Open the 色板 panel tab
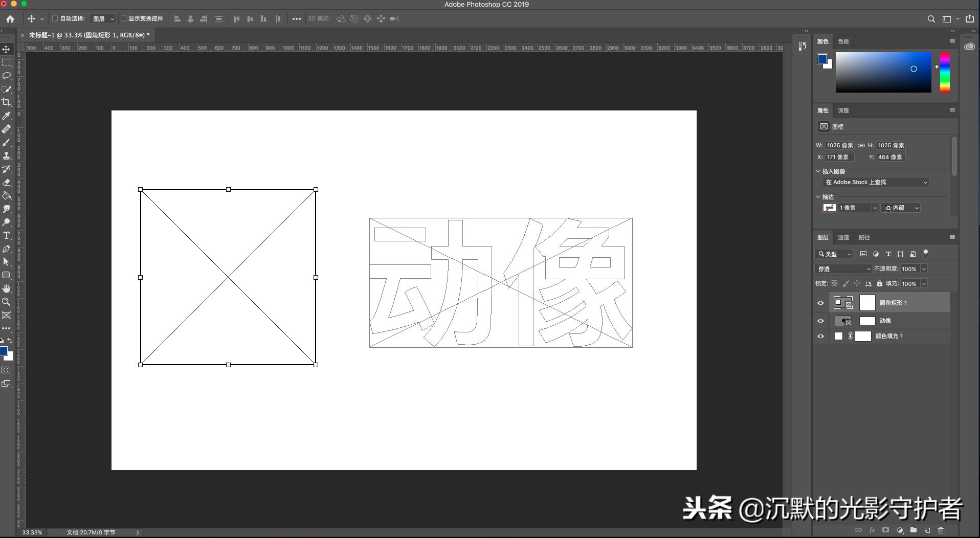This screenshot has height=538, width=980. pyautogui.click(x=843, y=41)
